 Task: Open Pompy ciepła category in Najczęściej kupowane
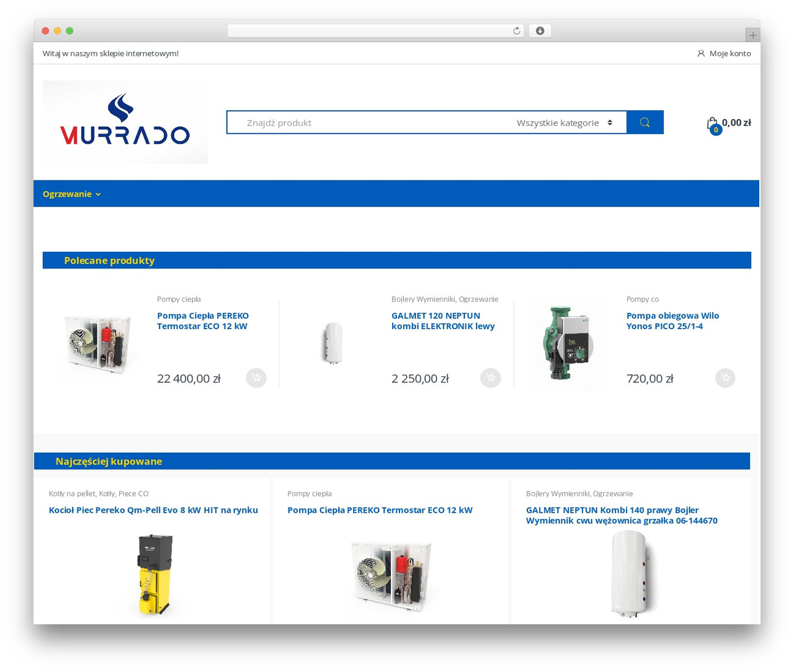310,493
